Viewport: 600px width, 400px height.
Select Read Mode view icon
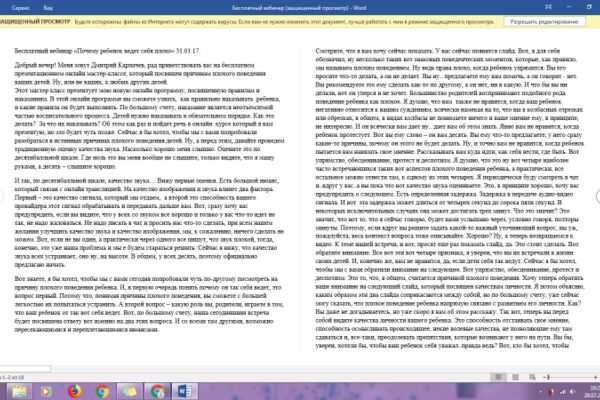(499, 377)
